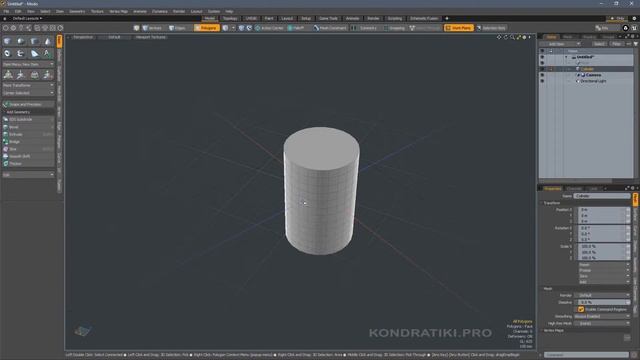
Task: Switch to the Paint layout tab
Action: coord(269,18)
